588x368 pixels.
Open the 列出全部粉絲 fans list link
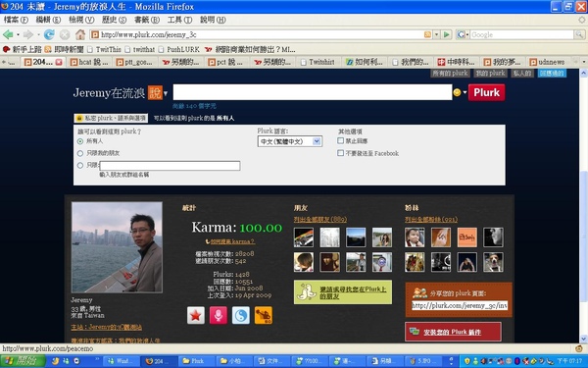click(x=431, y=219)
